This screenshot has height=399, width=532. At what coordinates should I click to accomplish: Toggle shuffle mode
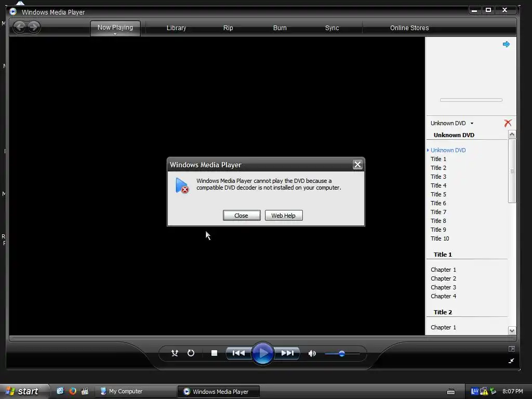pos(175,353)
